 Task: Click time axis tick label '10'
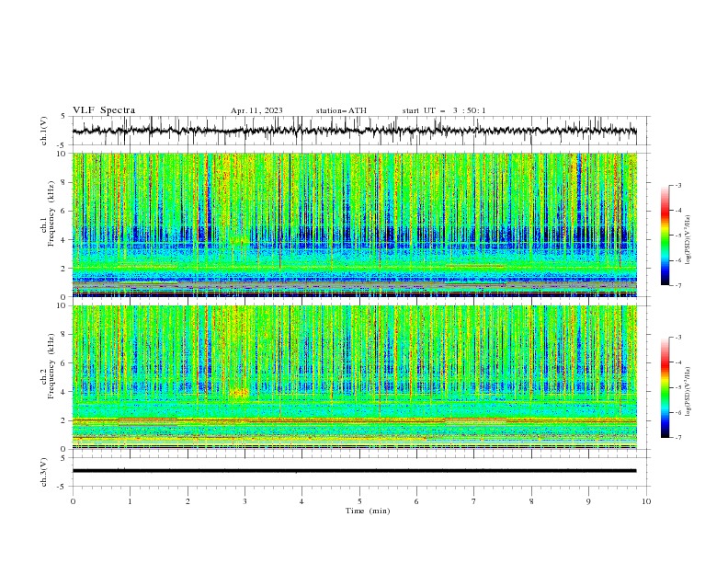point(646,501)
